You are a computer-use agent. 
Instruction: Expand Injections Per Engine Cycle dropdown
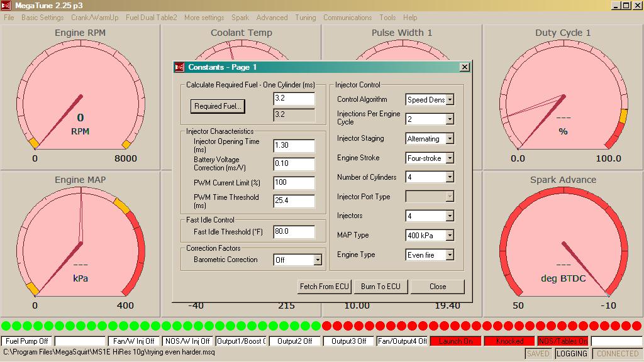pyautogui.click(x=450, y=119)
